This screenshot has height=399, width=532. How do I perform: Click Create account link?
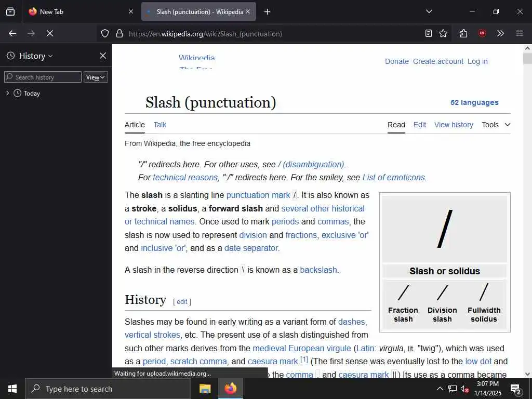438,61
